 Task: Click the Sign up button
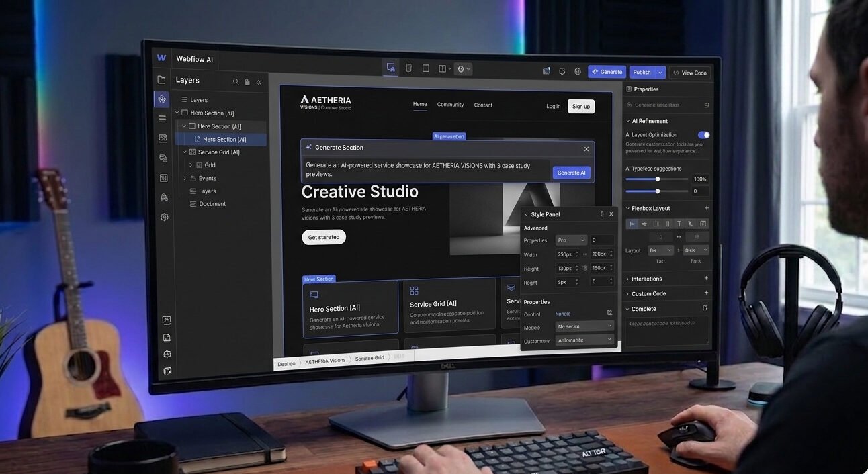click(x=581, y=107)
